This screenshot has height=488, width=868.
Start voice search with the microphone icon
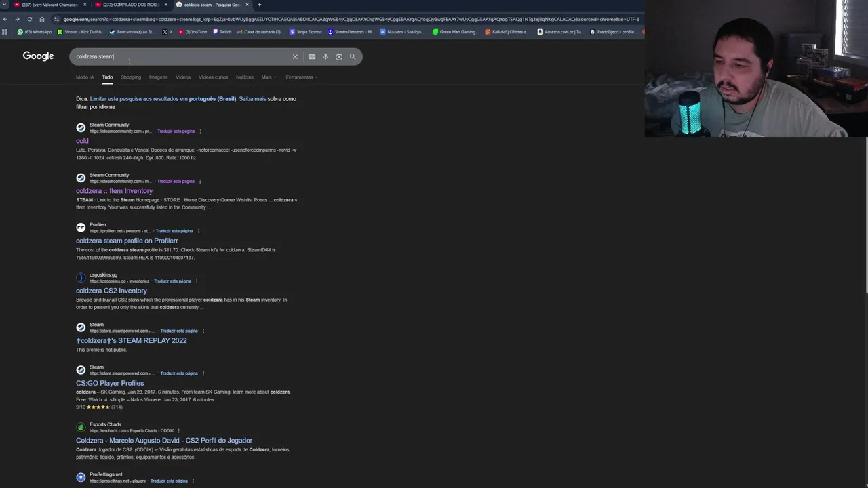pyautogui.click(x=325, y=57)
